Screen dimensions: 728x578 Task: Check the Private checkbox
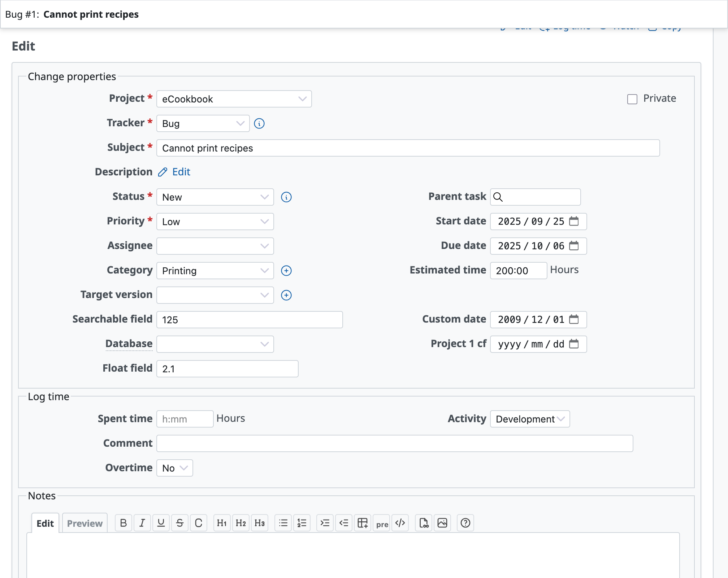[x=632, y=99]
